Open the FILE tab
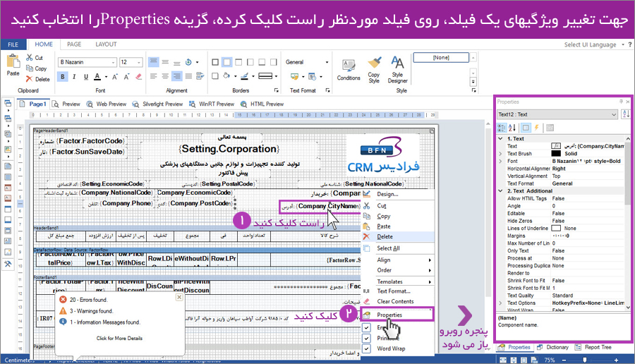Image resolution: width=635 pixels, height=364 pixels. [x=13, y=44]
